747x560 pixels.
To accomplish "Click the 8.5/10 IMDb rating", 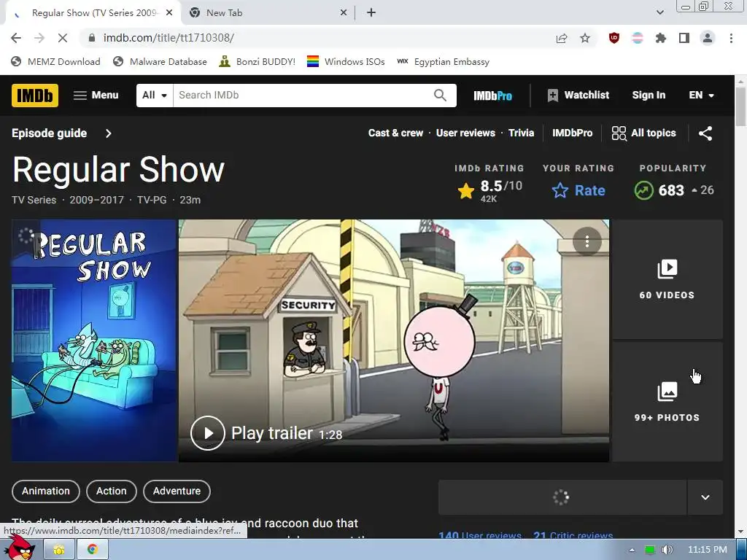I will 489,190.
